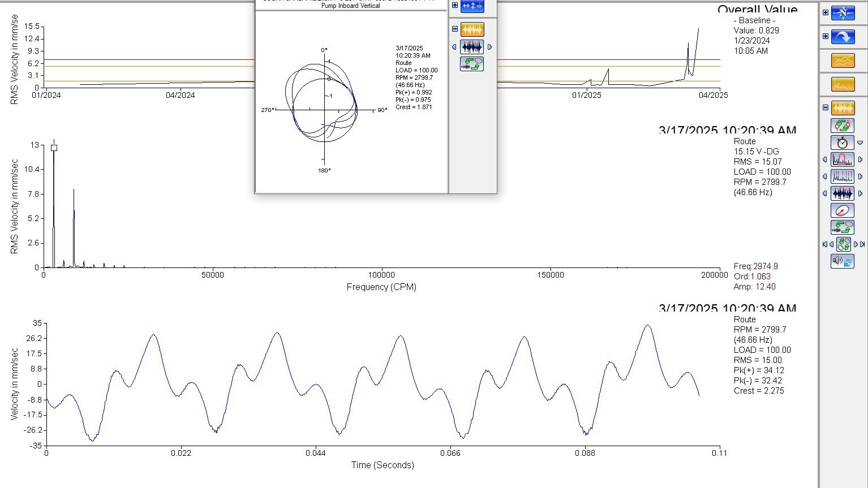The width and height of the screenshot is (868, 488).
Task: Click the 'Pk(+) = 34.12' waveform value
Action: tap(759, 370)
